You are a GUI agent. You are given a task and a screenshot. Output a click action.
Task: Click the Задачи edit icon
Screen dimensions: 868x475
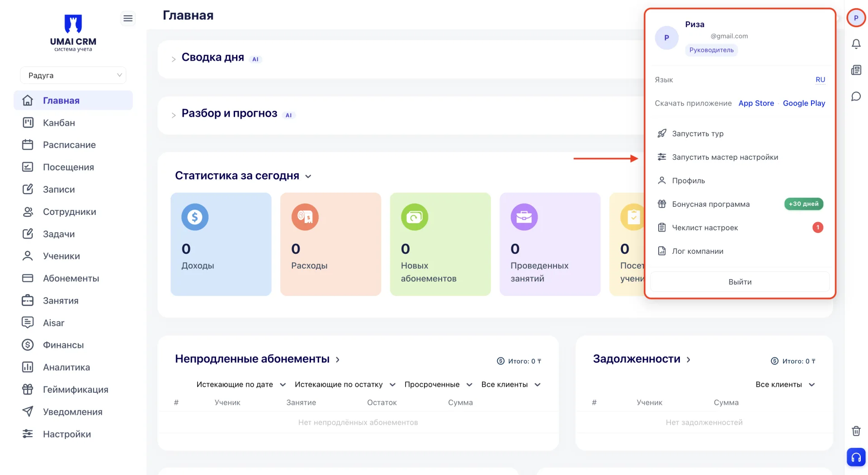tap(28, 234)
